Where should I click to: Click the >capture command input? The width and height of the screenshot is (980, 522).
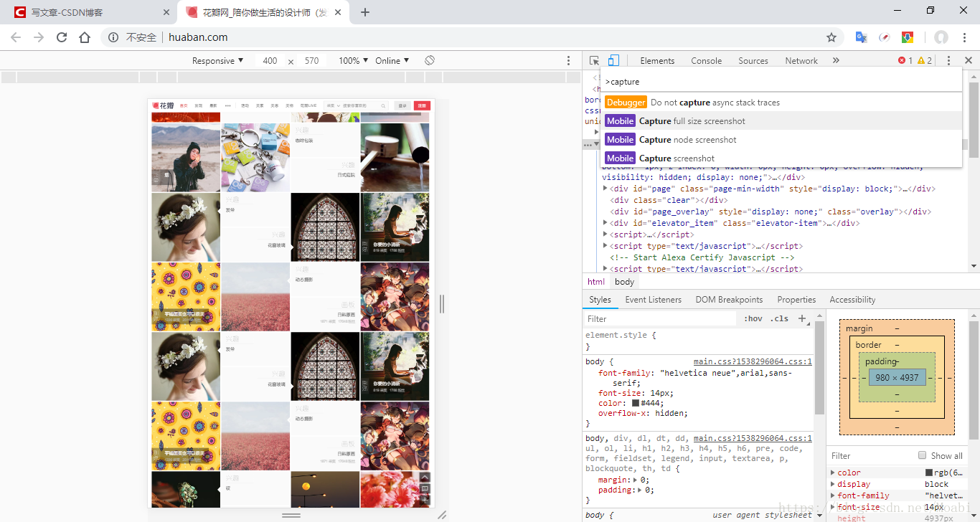click(781, 82)
